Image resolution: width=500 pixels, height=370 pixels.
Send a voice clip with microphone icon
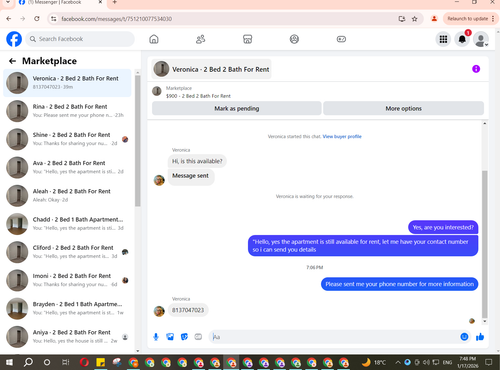[156, 337]
